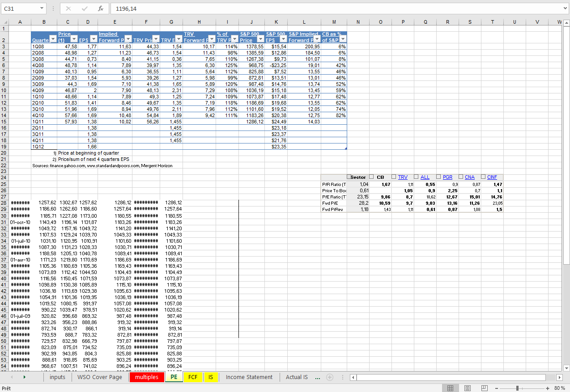
Task: Switch to the yellow IS tab
Action: (x=211, y=377)
